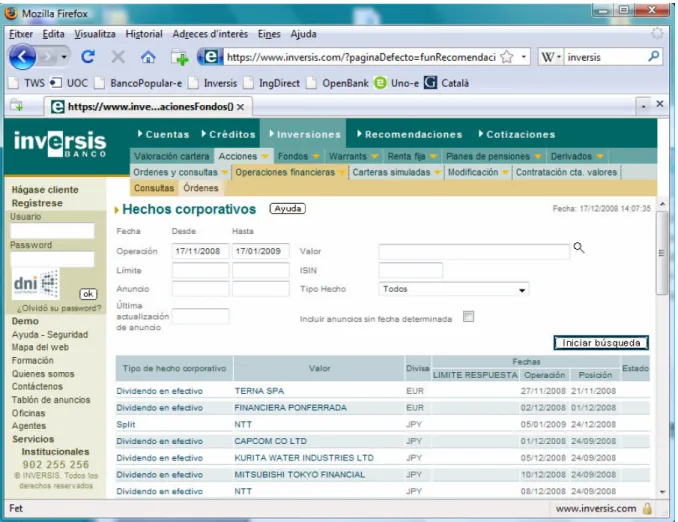
Task: Click the valor search magnifier icon
Action: (x=579, y=248)
